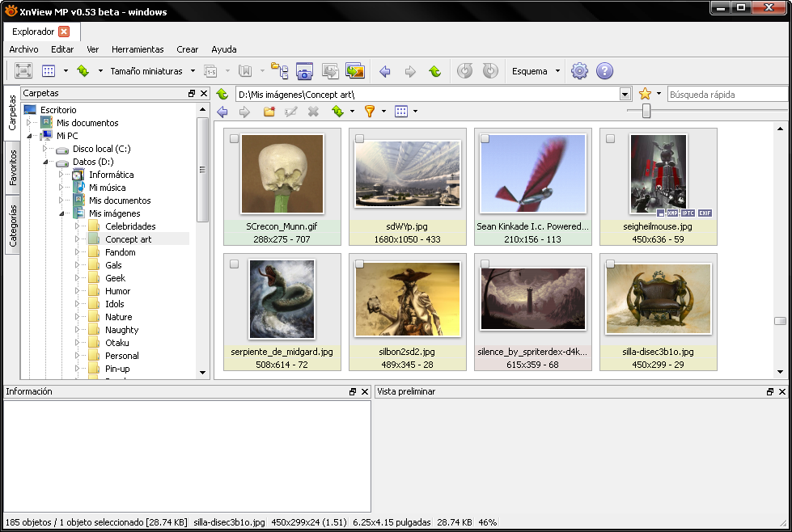792x532 pixels.
Task: Click the rename pencil icon
Action: click(x=291, y=111)
